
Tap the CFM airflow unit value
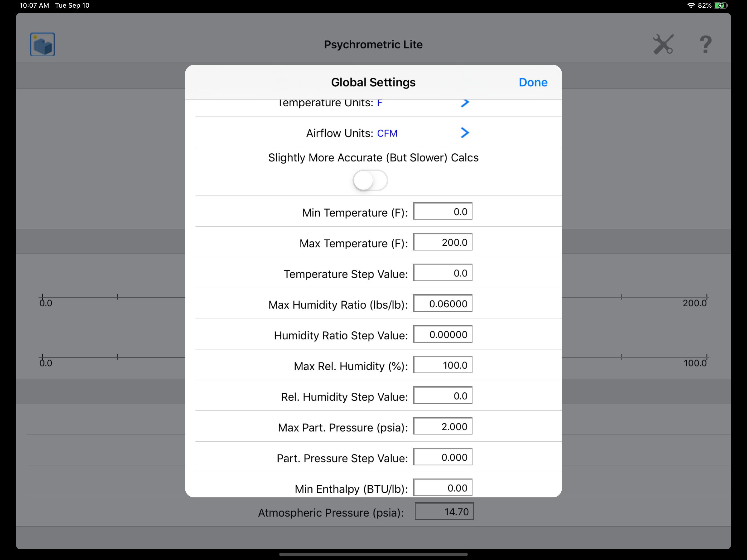pos(387,133)
